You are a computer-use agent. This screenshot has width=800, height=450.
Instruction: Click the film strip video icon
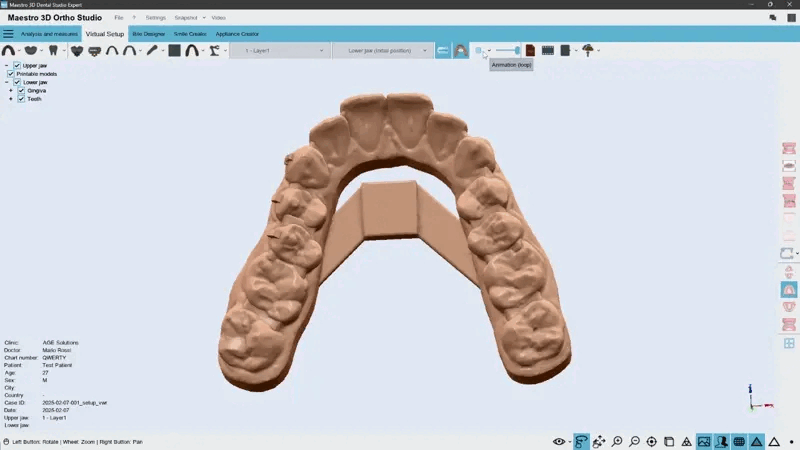[x=548, y=51]
